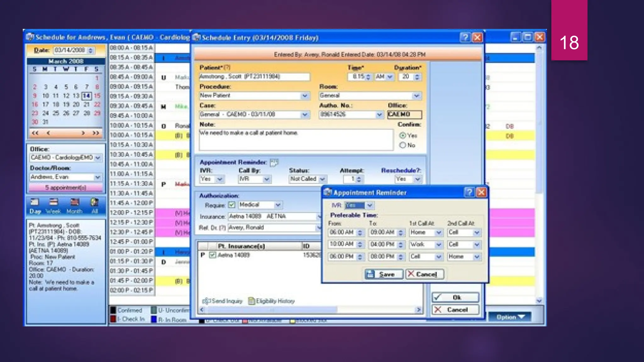Save the appointment reminder
Image resolution: width=644 pixels, height=362 pixels.
[x=384, y=274]
